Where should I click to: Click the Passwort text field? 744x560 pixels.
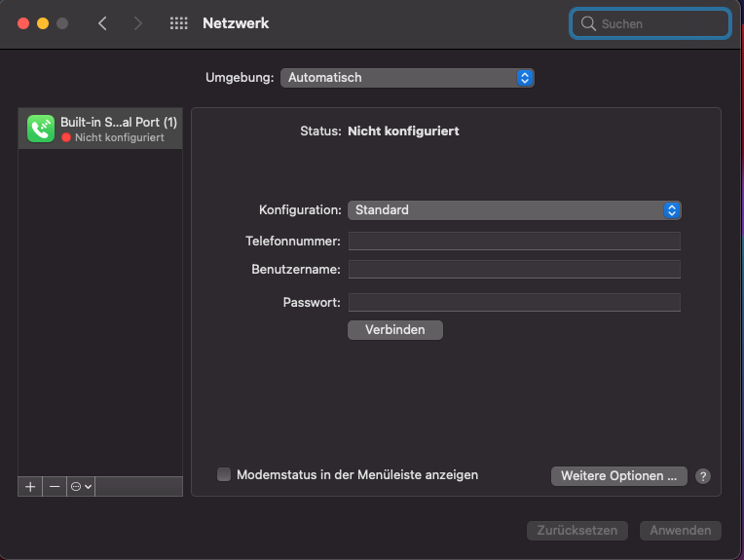[514, 302]
